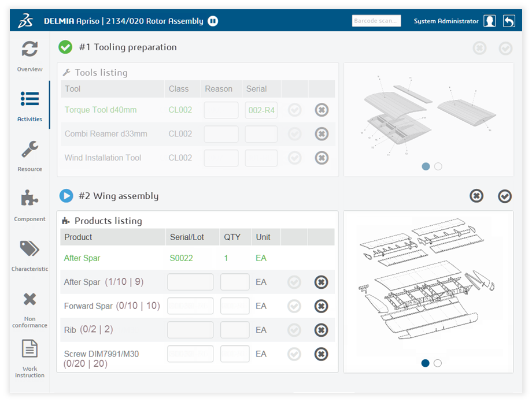Remove the Torque Tool d40mm row

322,110
